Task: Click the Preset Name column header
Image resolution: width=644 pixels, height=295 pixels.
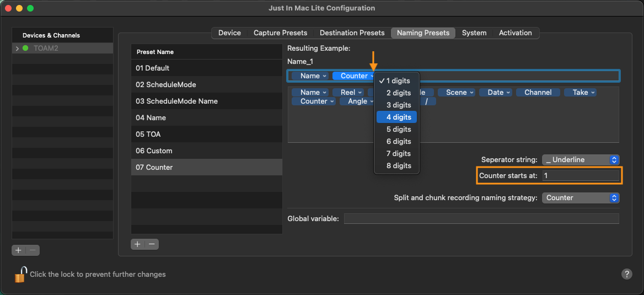Action: (207, 52)
